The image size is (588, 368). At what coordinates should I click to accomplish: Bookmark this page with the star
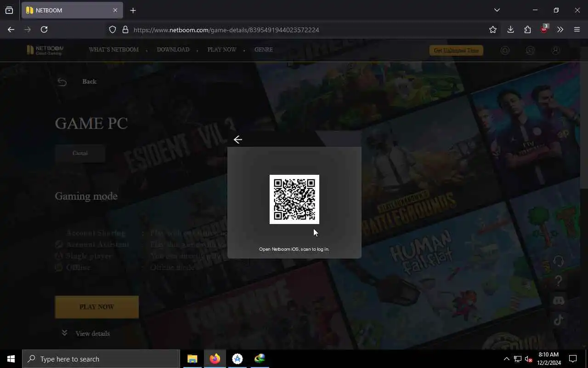[x=493, y=29]
